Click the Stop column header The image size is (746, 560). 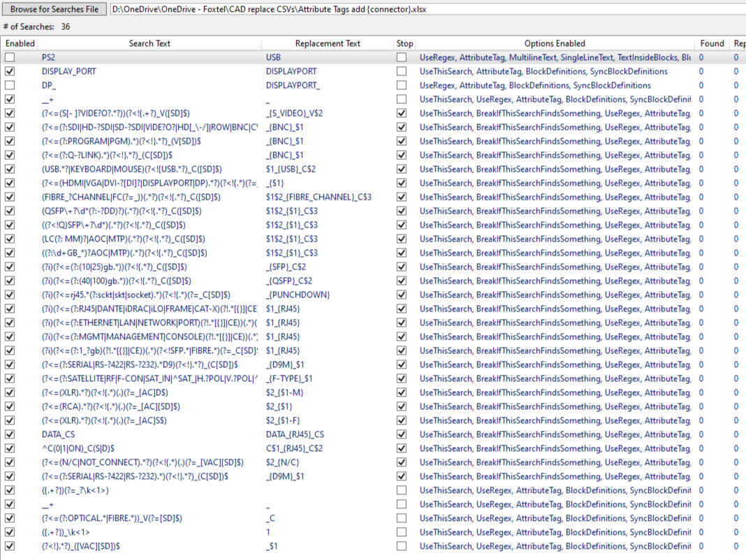point(404,43)
